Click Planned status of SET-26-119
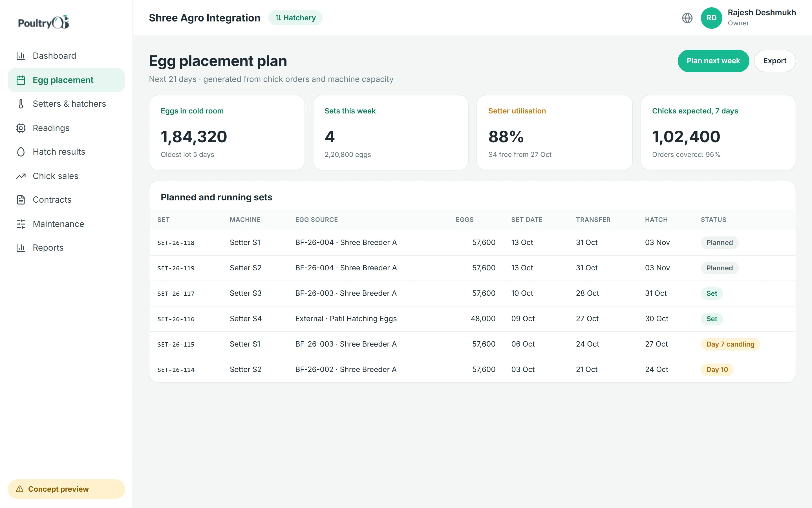The height and width of the screenshot is (508, 812). 720,268
